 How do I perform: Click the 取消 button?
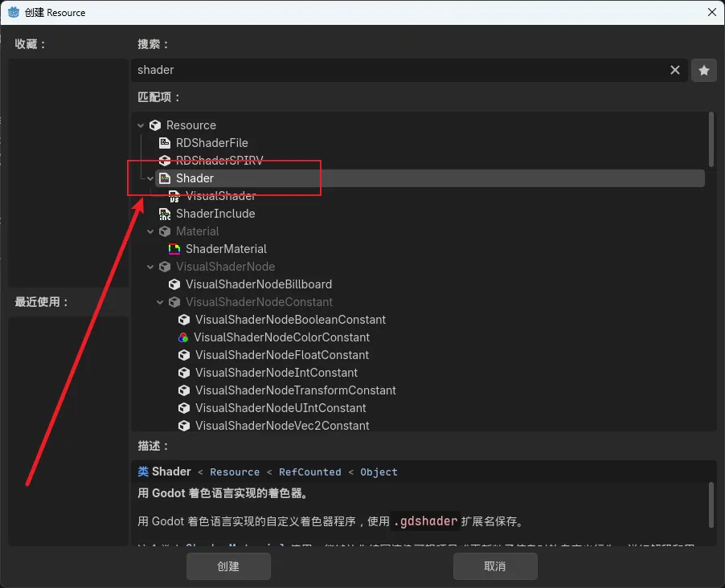coord(495,566)
